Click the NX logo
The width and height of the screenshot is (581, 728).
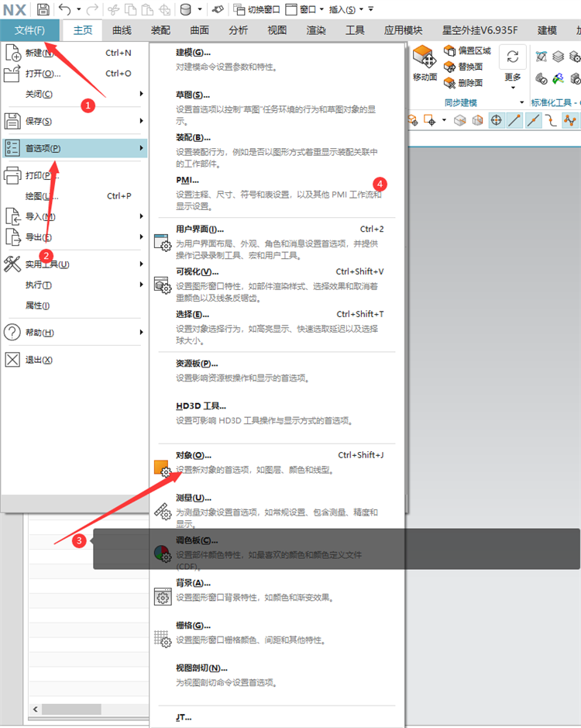pos(15,9)
